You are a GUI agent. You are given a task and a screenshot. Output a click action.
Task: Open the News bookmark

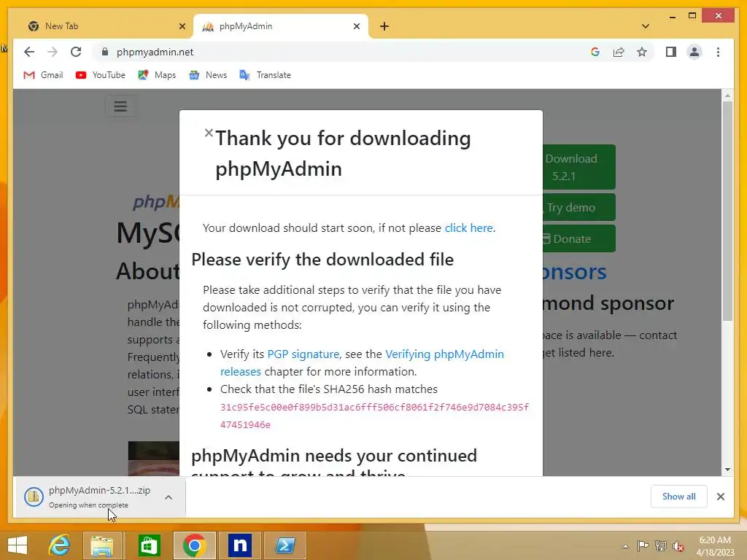(x=208, y=75)
